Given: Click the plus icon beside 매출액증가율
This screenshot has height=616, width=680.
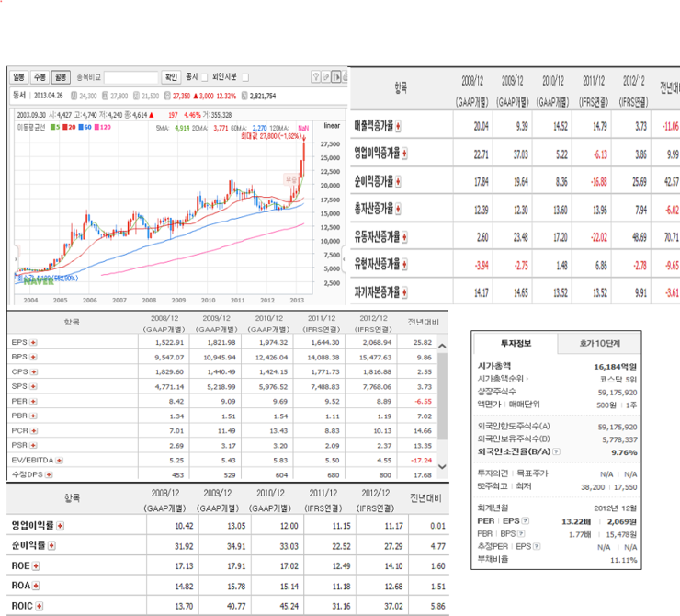Looking at the screenshot, I should 398,126.
